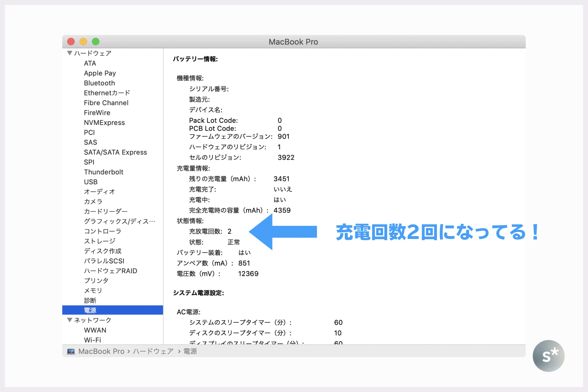Select the 電源 highlighted sidebar item

[90, 310]
